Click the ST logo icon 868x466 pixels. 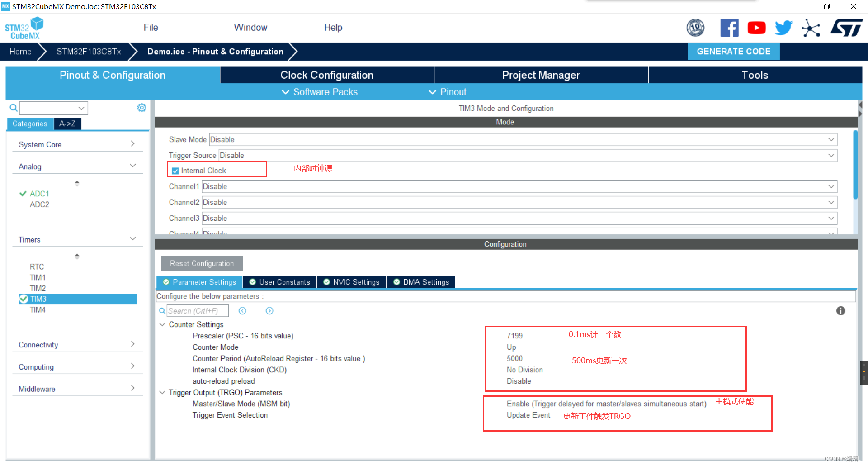(x=846, y=28)
